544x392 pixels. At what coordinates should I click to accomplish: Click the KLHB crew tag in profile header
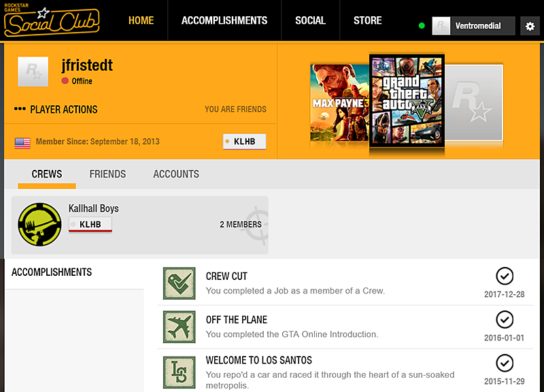point(244,141)
